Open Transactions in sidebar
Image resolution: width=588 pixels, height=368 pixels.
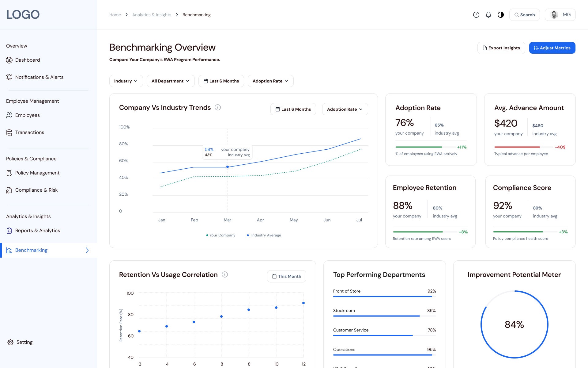pyautogui.click(x=29, y=132)
